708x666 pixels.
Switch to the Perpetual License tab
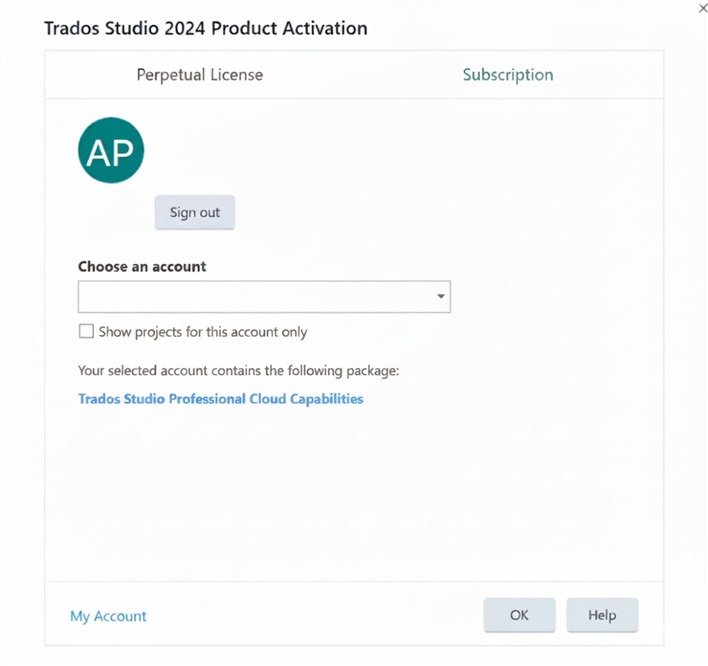(x=200, y=75)
